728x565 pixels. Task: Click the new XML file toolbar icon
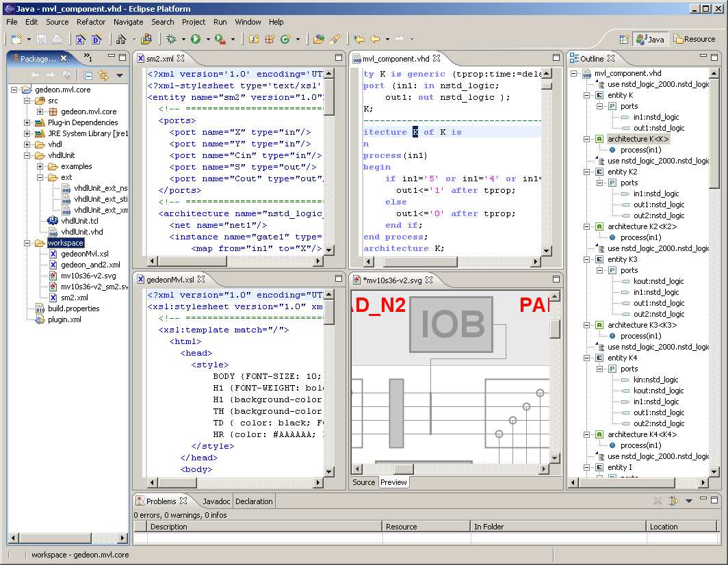(81, 40)
